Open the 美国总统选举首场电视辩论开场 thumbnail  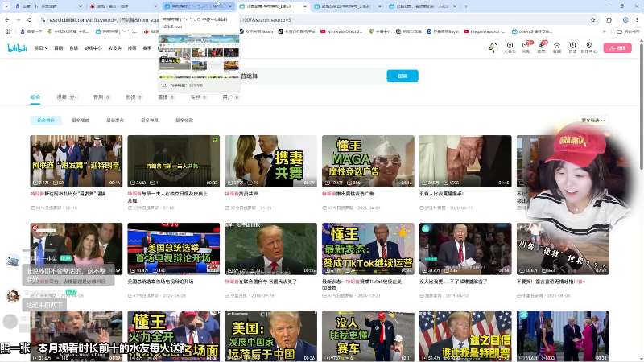(x=173, y=249)
